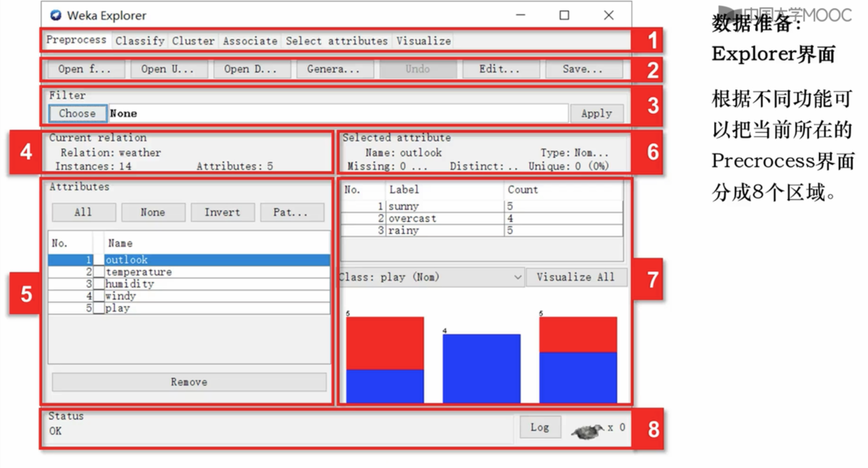Invert the attribute selection

pyautogui.click(x=223, y=212)
